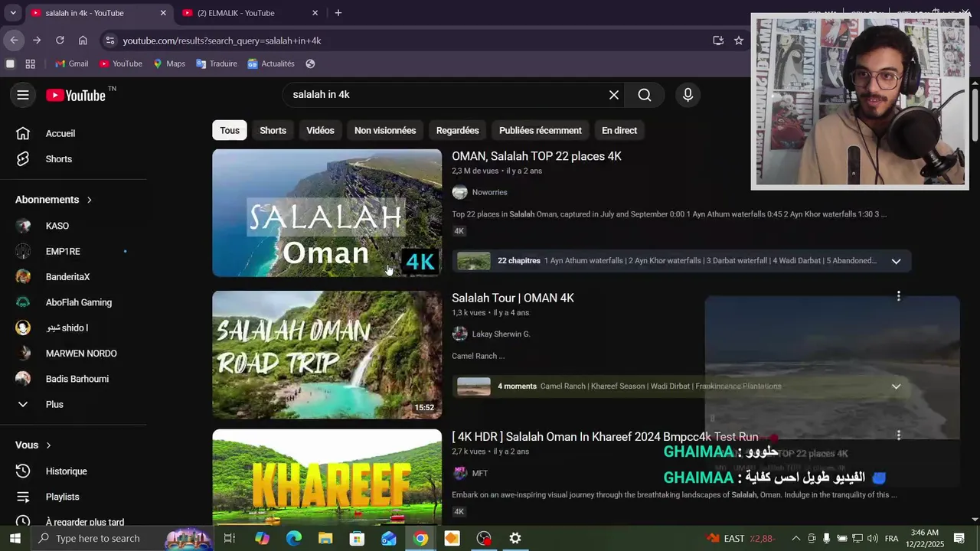Open Traduire bookmark

click(x=216, y=64)
